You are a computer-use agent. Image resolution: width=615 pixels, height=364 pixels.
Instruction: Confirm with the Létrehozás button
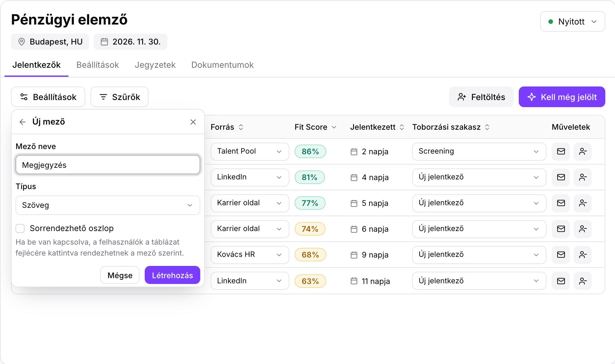pyautogui.click(x=172, y=275)
